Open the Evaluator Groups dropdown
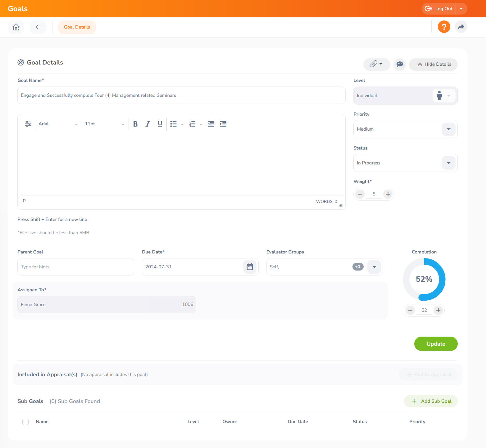Image resolution: width=486 pixels, height=448 pixels. click(x=374, y=267)
